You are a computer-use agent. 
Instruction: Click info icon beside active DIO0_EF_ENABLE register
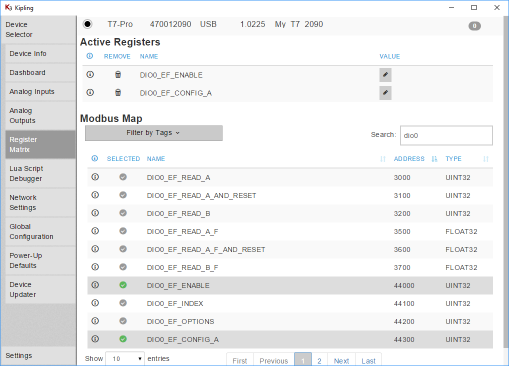click(90, 75)
